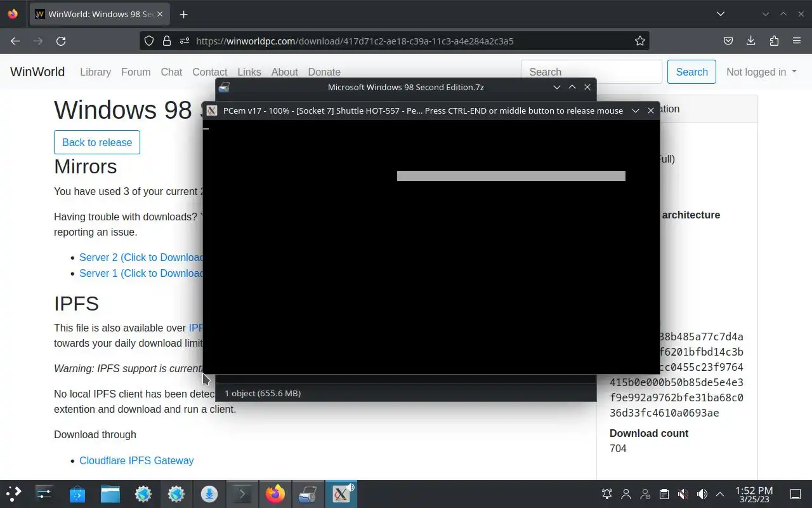The width and height of the screenshot is (812, 508).
Task: Open the notifications bell tray icon
Action: click(607, 494)
